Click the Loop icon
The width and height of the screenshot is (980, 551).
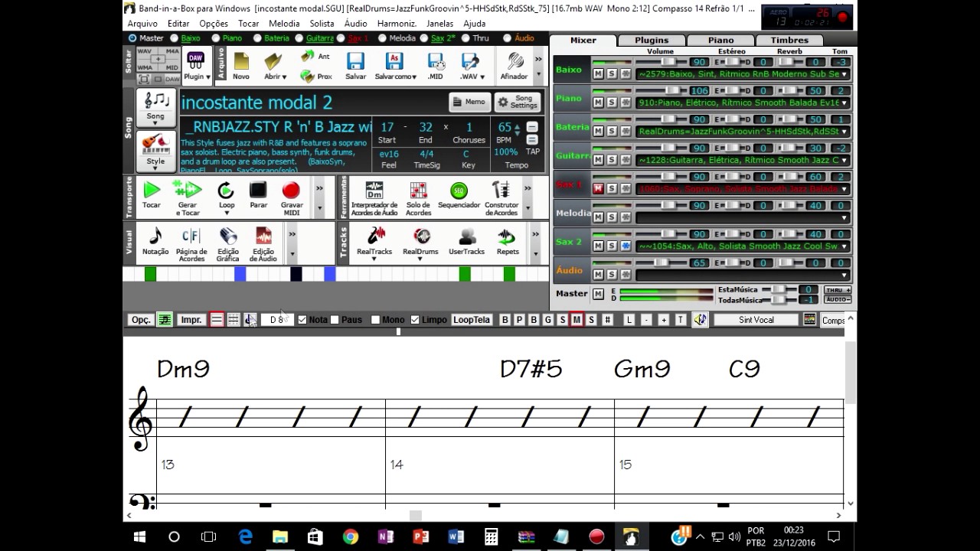[x=226, y=196]
